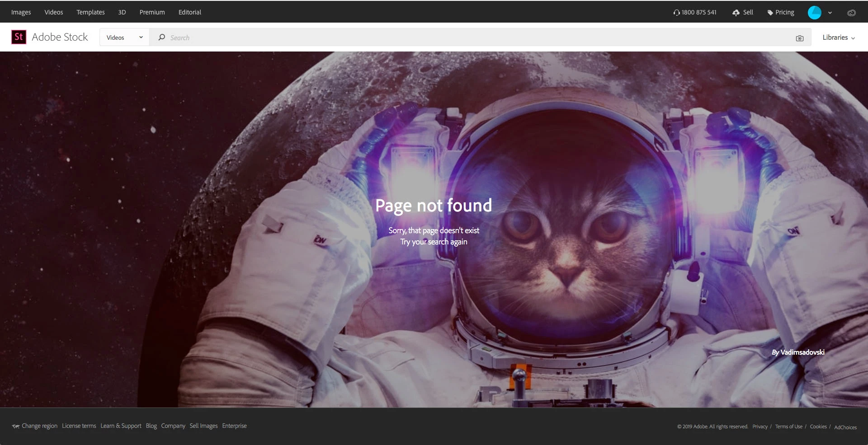Click the Change region footer link
The image size is (868, 445).
point(40,426)
